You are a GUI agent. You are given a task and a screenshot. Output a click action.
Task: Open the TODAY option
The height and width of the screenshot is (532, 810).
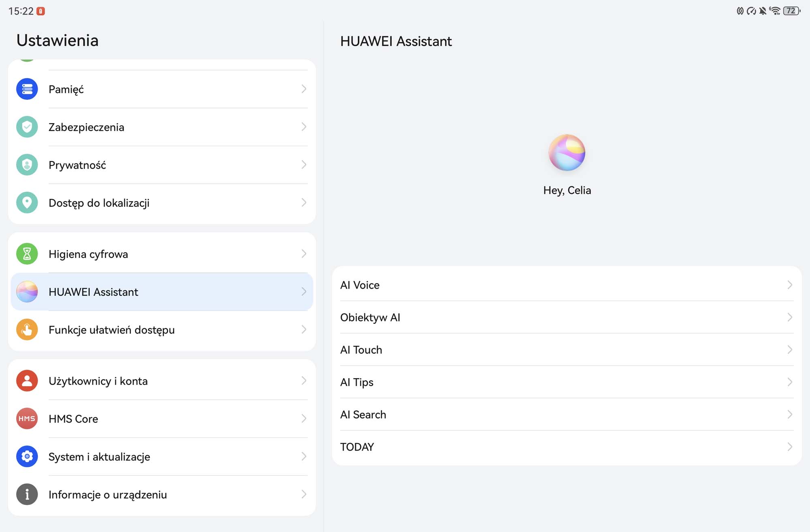click(x=567, y=447)
